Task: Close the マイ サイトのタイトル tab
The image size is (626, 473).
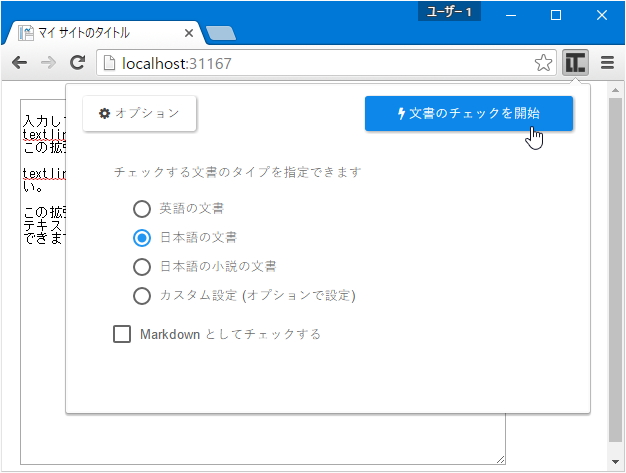Action: [189, 33]
